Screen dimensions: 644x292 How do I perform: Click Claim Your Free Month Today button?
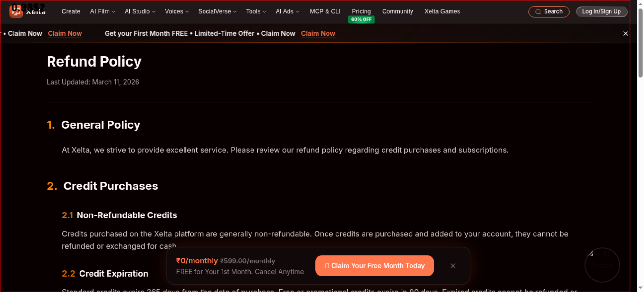pos(374,266)
